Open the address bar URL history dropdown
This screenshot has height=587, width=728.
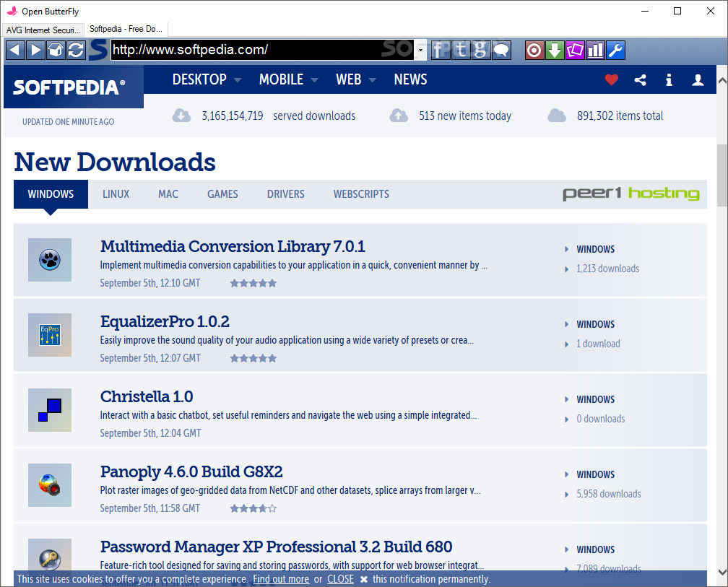(x=420, y=50)
